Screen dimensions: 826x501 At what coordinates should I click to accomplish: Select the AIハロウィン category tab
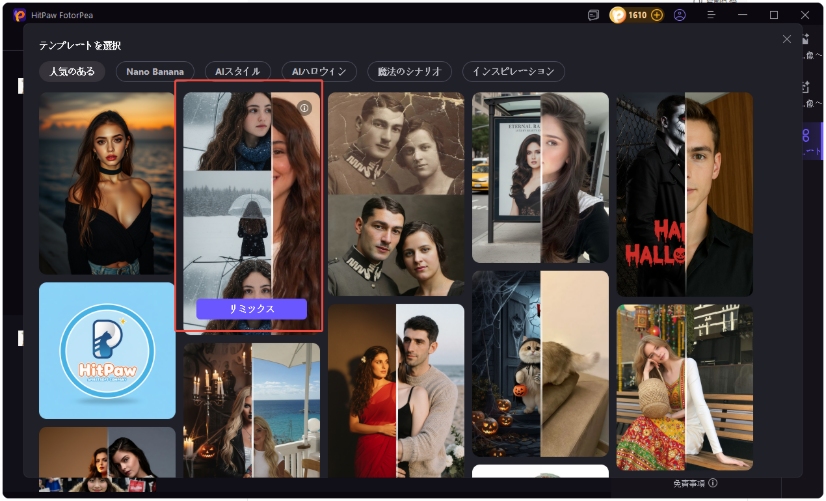click(x=318, y=72)
